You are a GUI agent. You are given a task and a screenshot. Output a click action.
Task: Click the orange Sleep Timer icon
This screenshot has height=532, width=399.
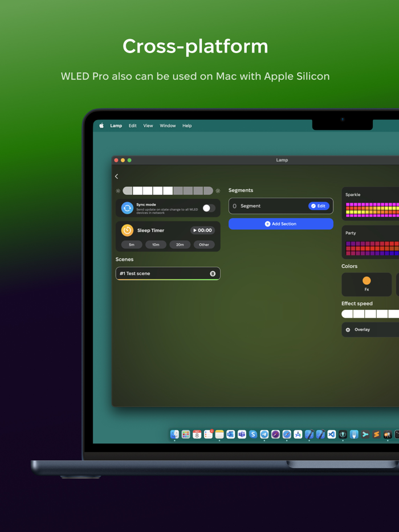(127, 230)
